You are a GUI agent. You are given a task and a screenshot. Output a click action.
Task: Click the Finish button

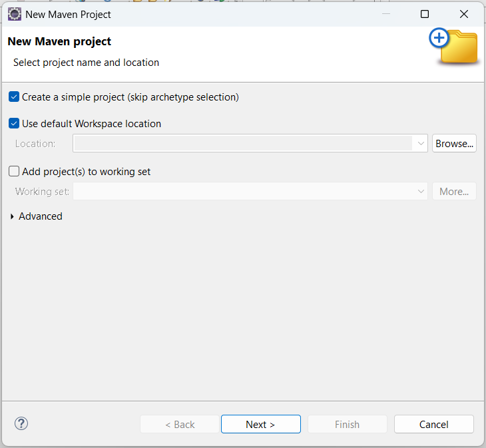347,425
